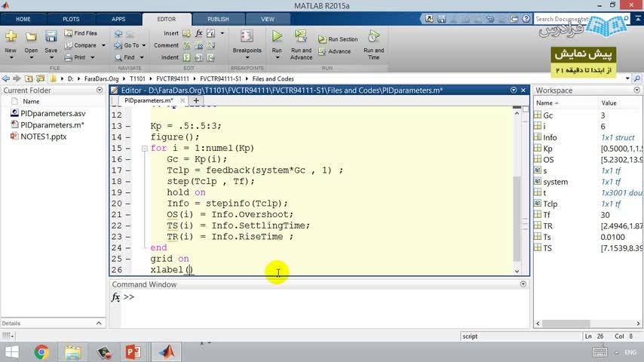Click the Advance button
The height and width of the screenshot is (362, 644).
(x=335, y=51)
